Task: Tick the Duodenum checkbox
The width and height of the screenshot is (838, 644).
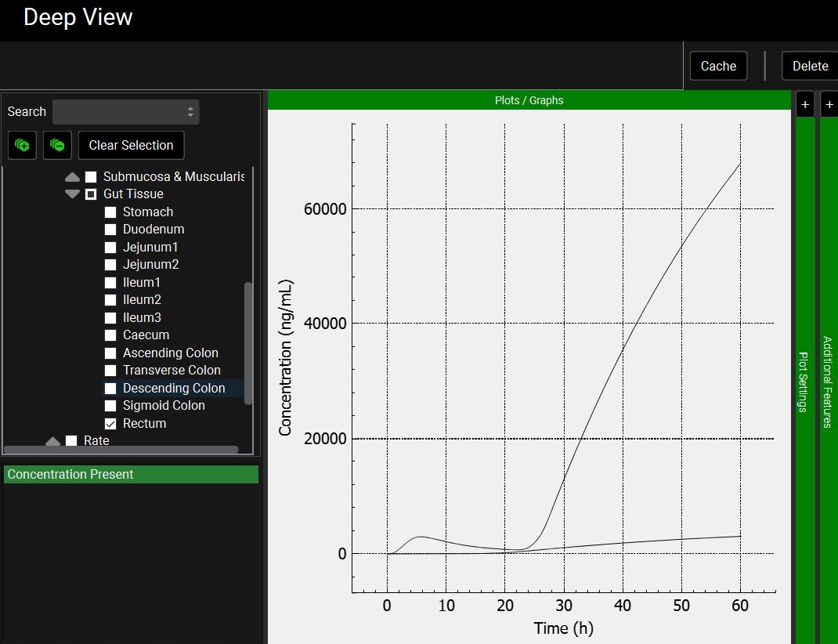Action: (x=110, y=230)
